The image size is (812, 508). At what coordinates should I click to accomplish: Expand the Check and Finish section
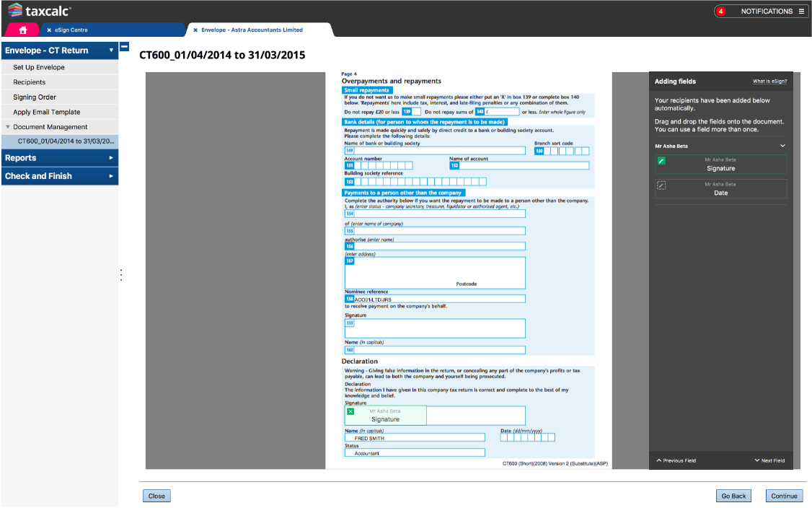(111, 176)
